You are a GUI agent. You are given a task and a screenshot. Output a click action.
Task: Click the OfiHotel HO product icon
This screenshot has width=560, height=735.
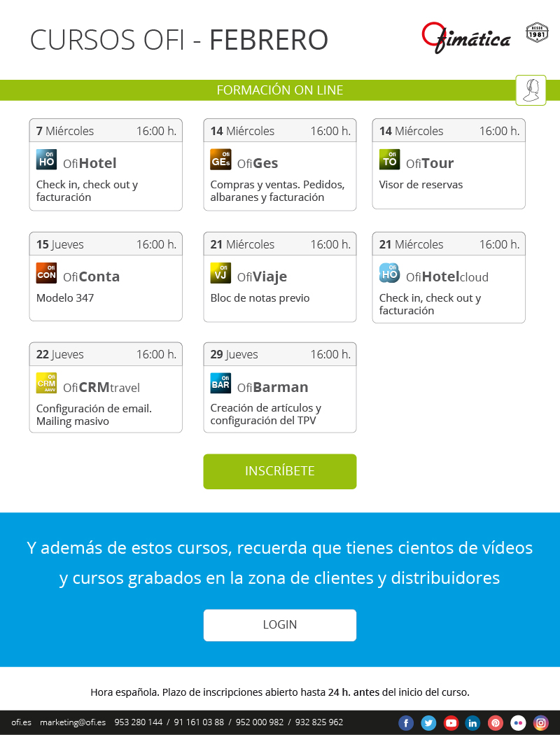click(46, 160)
